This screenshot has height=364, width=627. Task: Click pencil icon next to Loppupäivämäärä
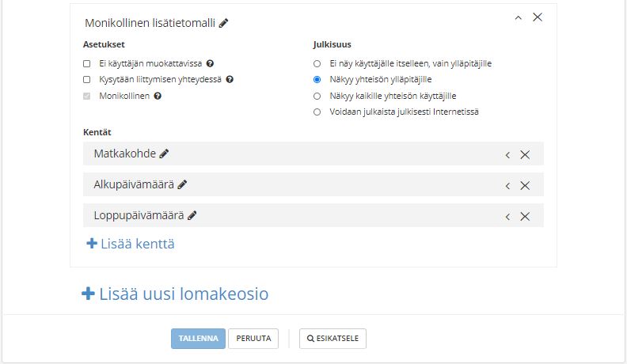point(192,215)
